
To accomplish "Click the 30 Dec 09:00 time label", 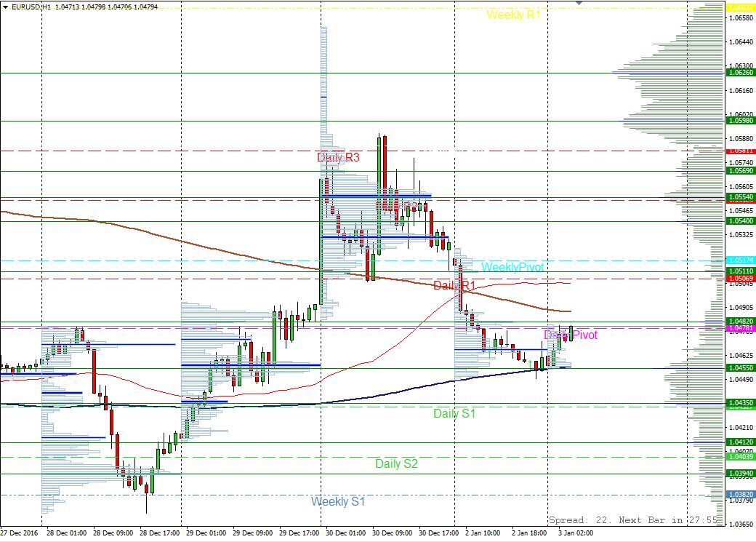I will pyautogui.click(x=393, y=533).
